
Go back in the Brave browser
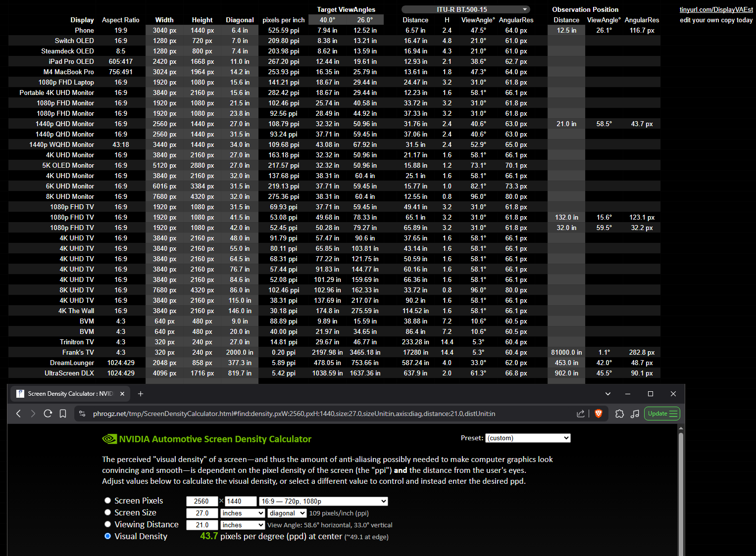18,414
